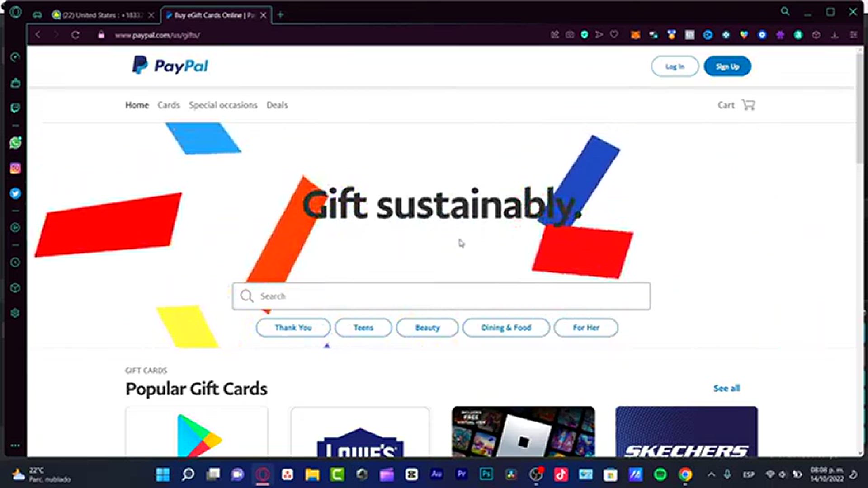This screenshot has height=488, width=868.
Task: Click the search tabs magnifier icon
Action: click(785, 12)
